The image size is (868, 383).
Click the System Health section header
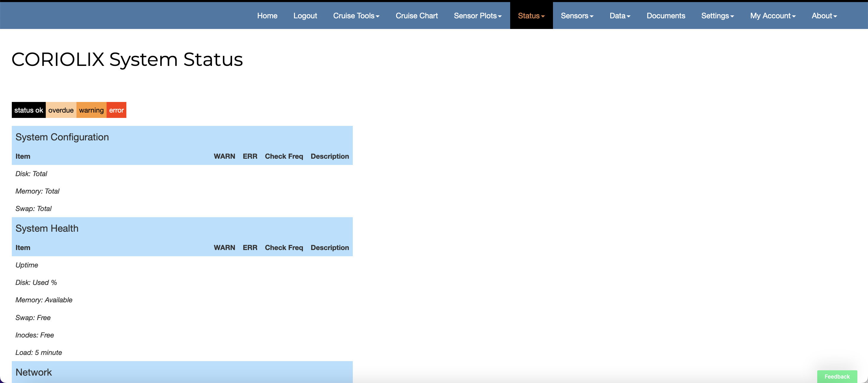point(47,228)
